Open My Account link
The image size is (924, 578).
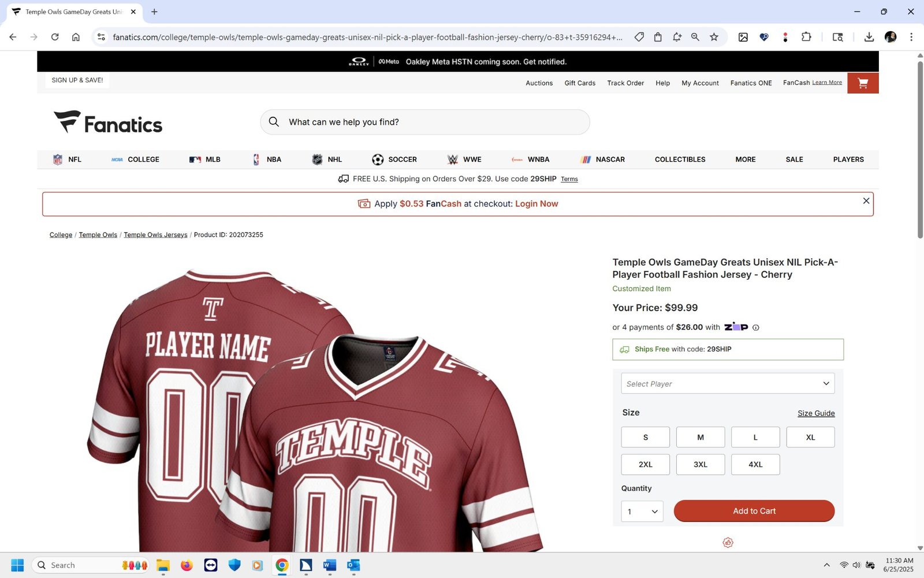700,83
